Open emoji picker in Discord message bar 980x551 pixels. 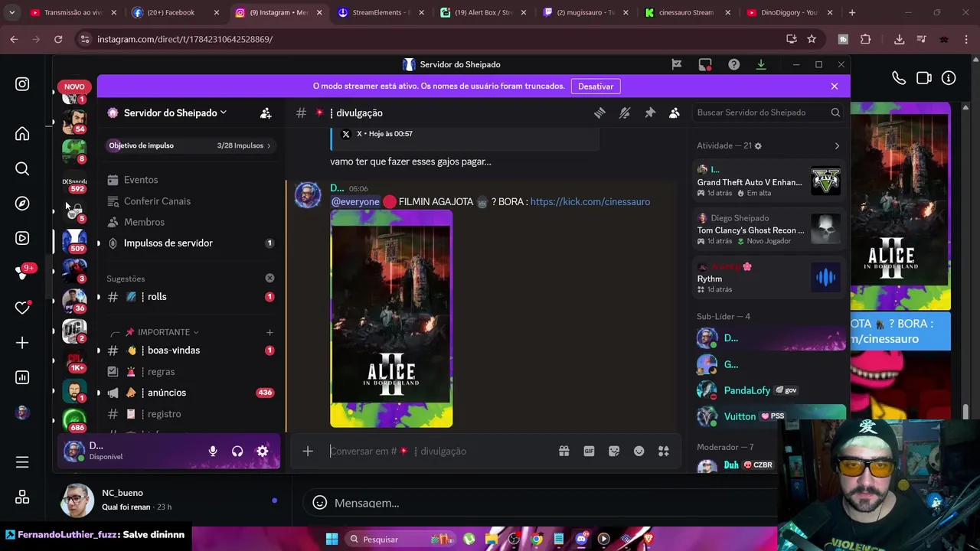(x=639, y=452)
